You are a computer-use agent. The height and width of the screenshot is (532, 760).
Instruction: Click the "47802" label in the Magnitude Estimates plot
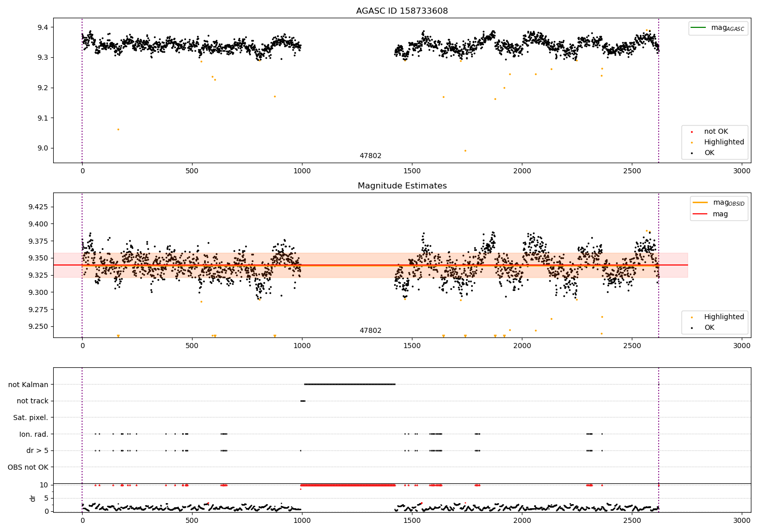tap(370, 331)
